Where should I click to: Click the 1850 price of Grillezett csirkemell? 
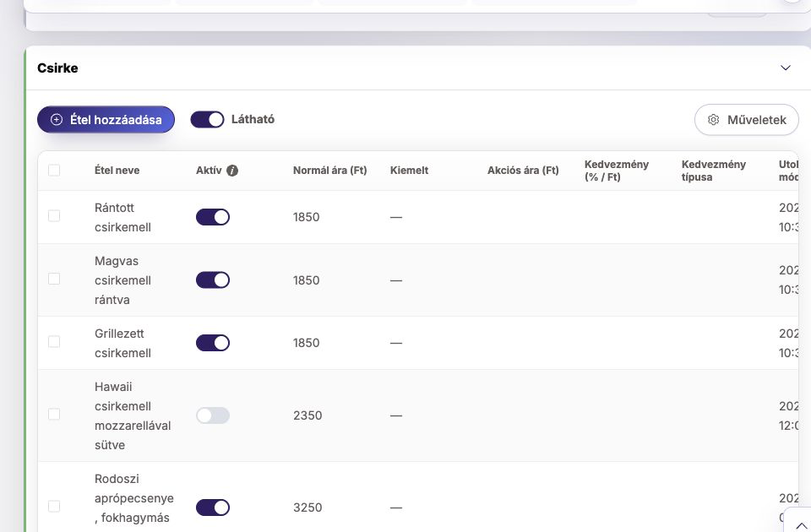306,343
